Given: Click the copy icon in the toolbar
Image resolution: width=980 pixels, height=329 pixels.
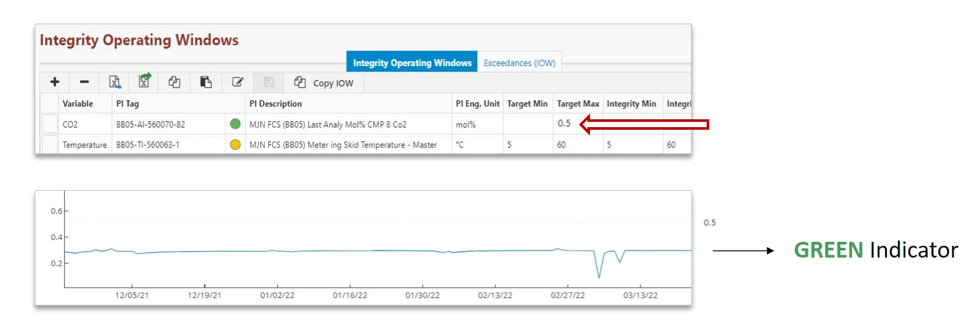Looking at the screenshot, I should 174,82.
